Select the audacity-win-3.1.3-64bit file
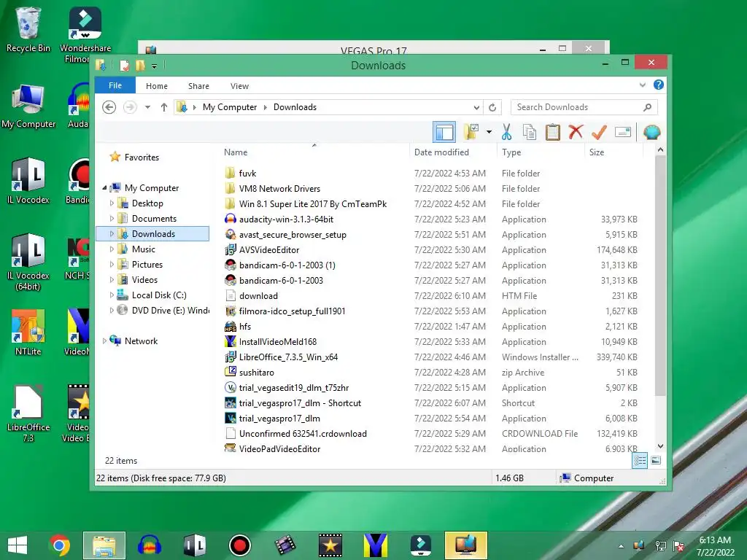The height and width of the screenshot is (560, 747). pyautogui.click(x=286, y=219)
